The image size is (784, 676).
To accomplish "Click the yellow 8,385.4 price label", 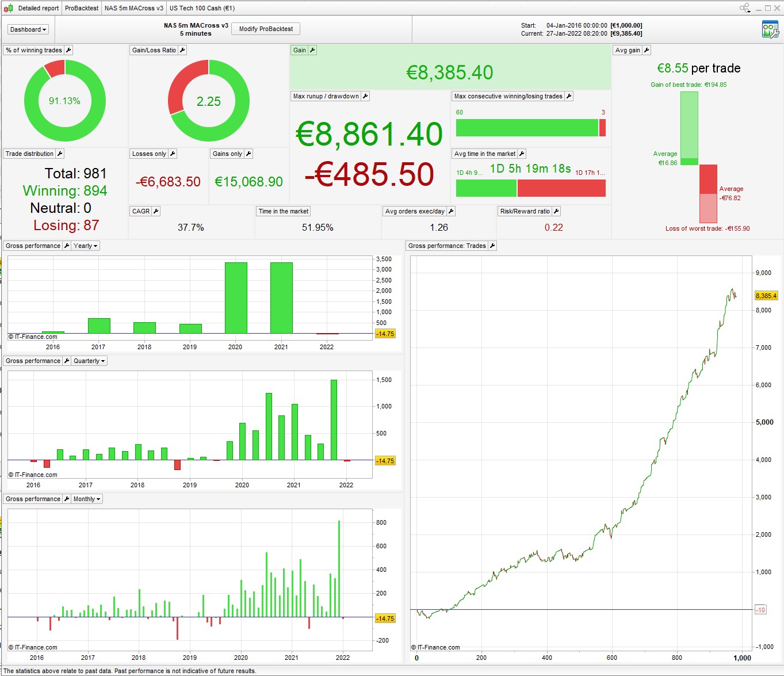I will pos(766,296).
